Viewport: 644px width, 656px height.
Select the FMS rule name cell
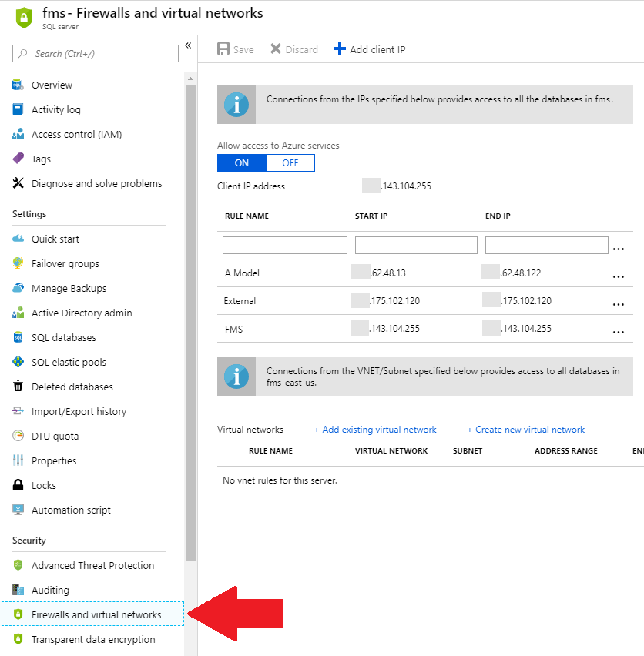[233, 330]
